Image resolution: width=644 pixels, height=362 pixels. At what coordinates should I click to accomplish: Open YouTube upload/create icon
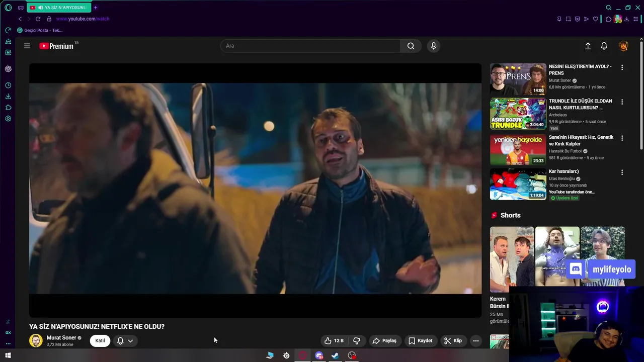[588, 46]
